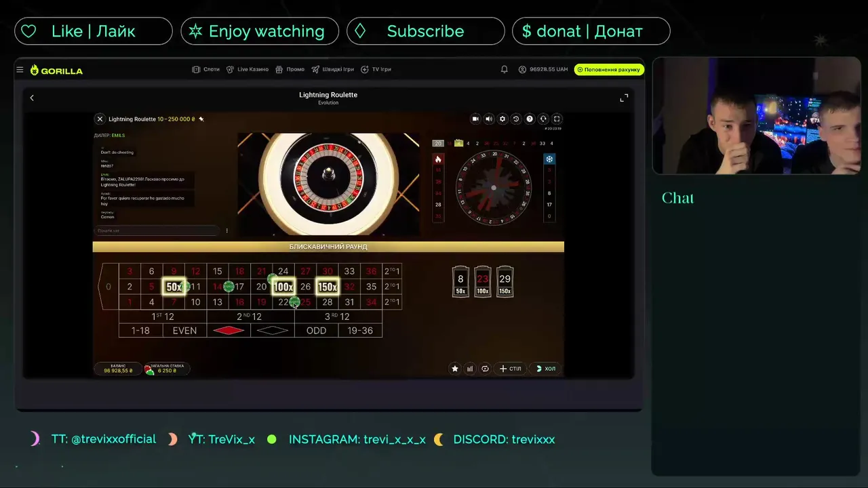Mute the game sound speaker icon
The image size is (868, 488).
tap(489, 119)
